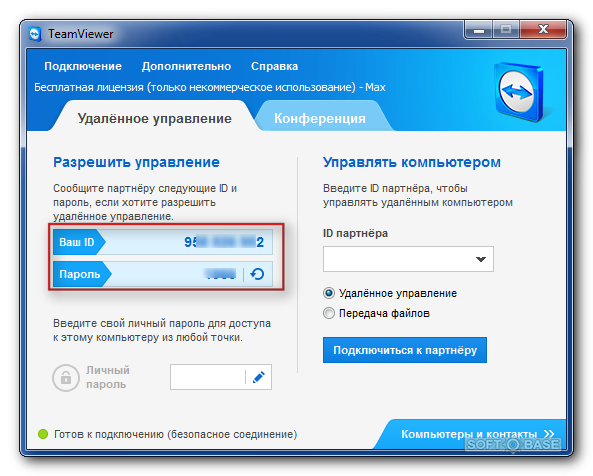
Task: Click the Управлять компьютером heading
Action: pyautogui.click(x=411, y=162)
